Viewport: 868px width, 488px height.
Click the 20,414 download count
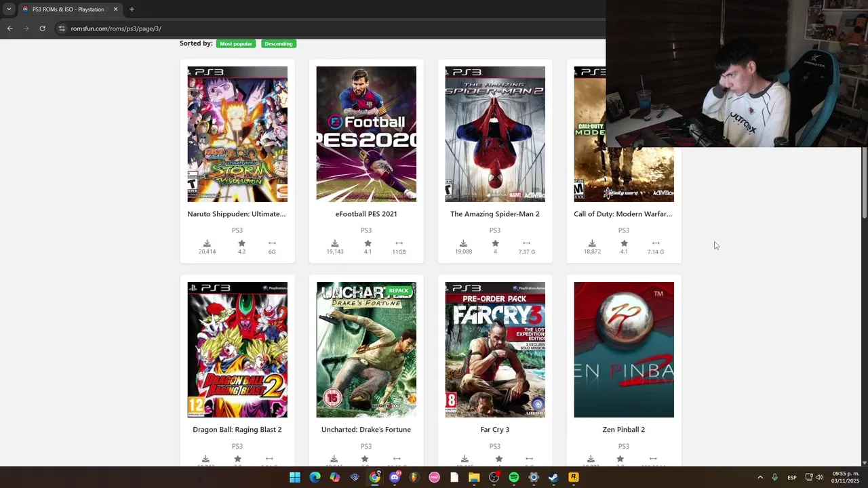[207, 251]
